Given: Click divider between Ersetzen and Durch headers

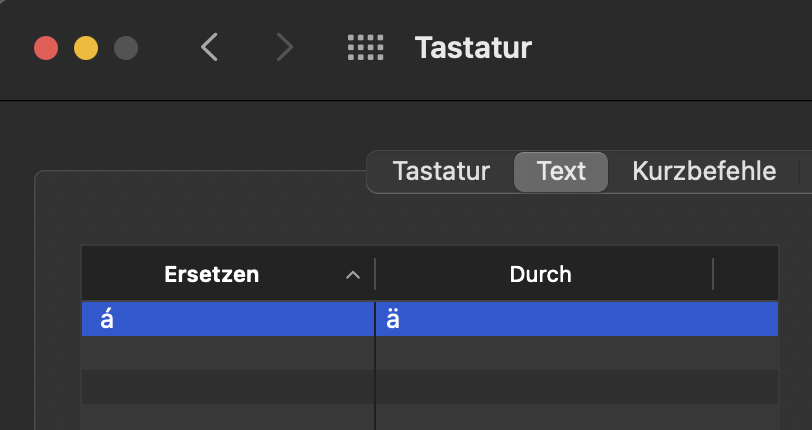Looking at the screenshot, I should pos(375,274).
